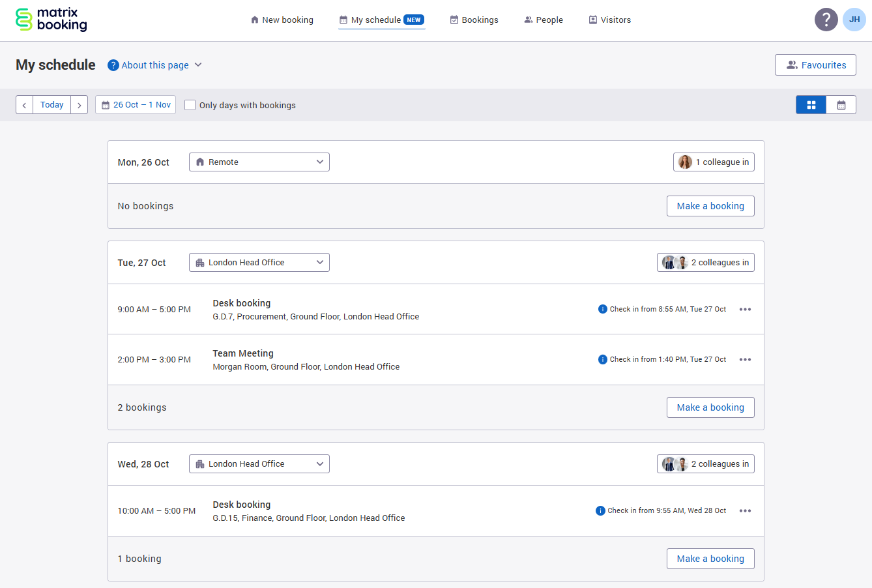Screen dimensions: 872x588
Task: Go to next week arrow
Action: (x=80, y=105)
